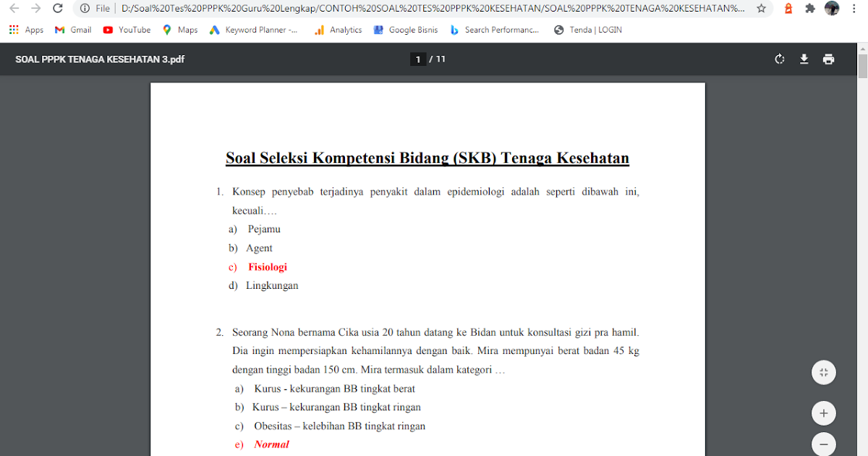Print the PDF document
The image size is (868, 456).
coord(828,59)
